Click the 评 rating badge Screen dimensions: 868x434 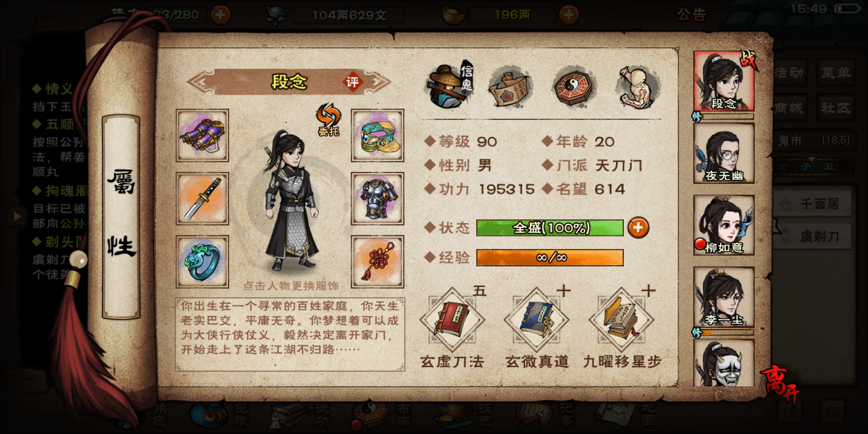pos(353,83)
